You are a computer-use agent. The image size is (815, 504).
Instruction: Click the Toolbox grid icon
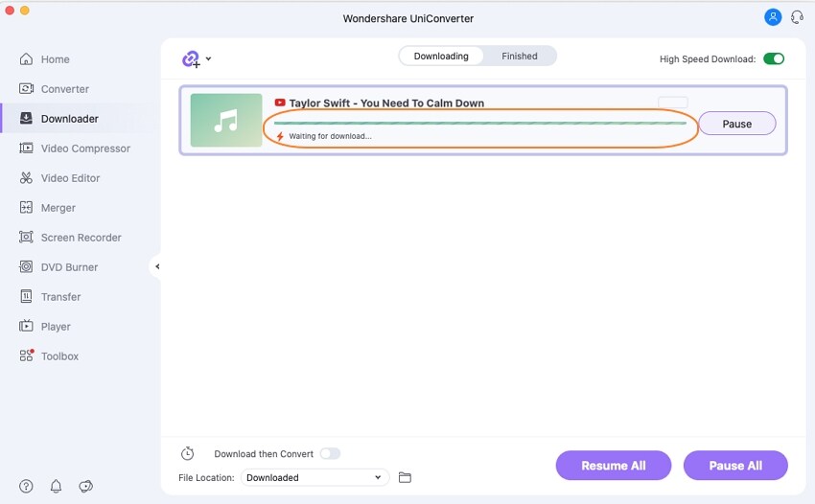[x=27, y=355]
